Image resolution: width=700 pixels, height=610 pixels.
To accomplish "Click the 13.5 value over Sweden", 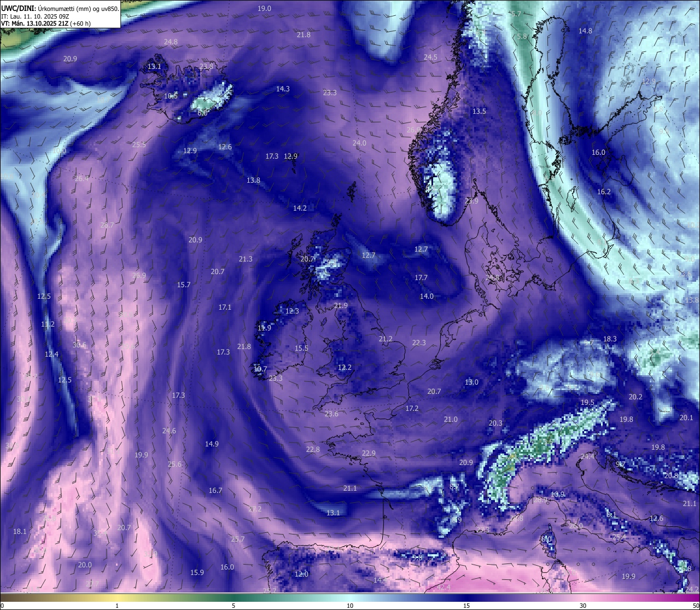I will click(x=479, y=111).
